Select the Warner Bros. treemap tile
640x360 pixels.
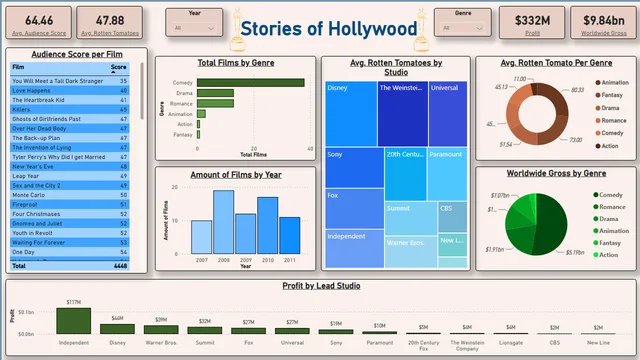point(411,252)
